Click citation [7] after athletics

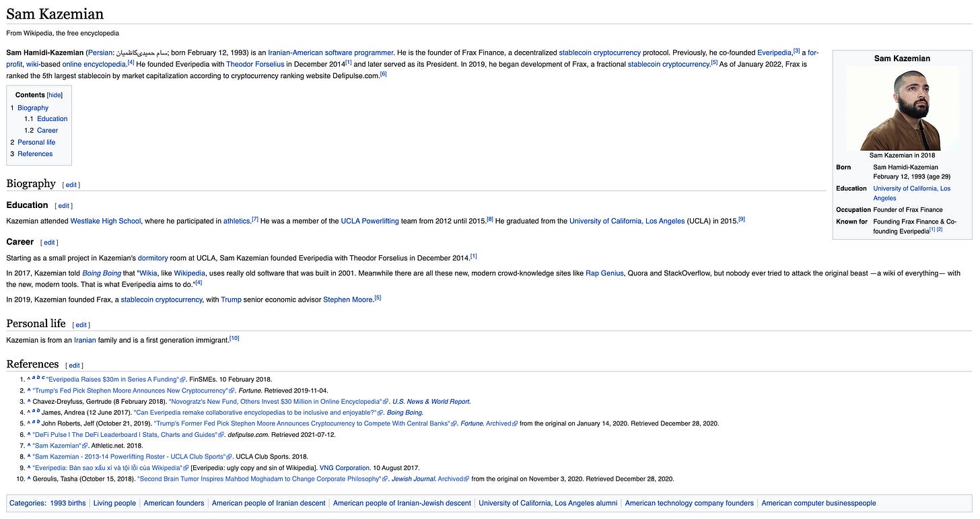pos(255,219)
